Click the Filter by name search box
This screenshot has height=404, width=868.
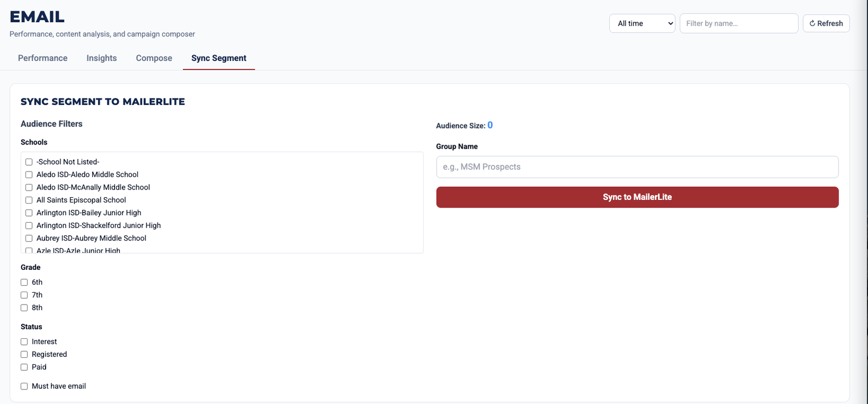[738, 23]
